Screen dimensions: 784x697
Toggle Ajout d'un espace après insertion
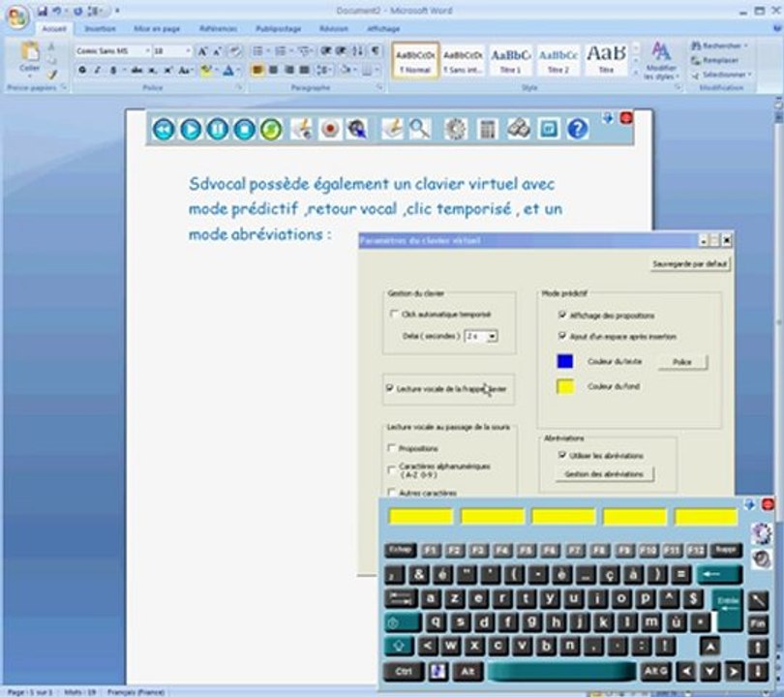[562, 336]
